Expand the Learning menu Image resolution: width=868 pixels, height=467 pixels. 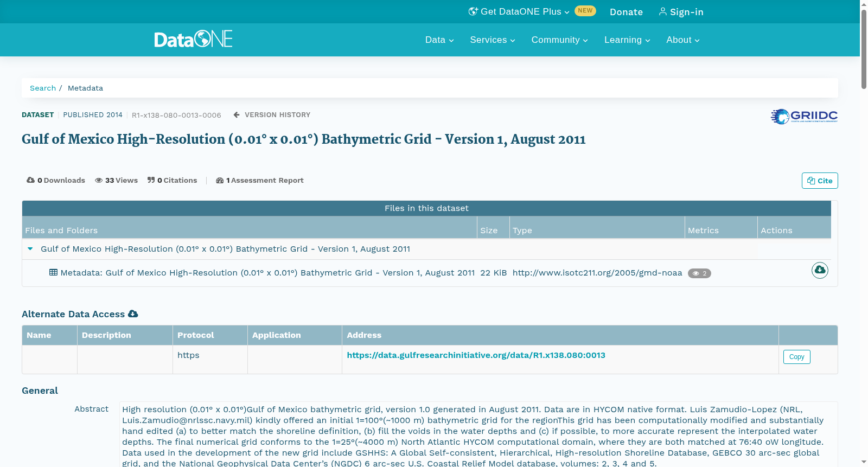627,40
